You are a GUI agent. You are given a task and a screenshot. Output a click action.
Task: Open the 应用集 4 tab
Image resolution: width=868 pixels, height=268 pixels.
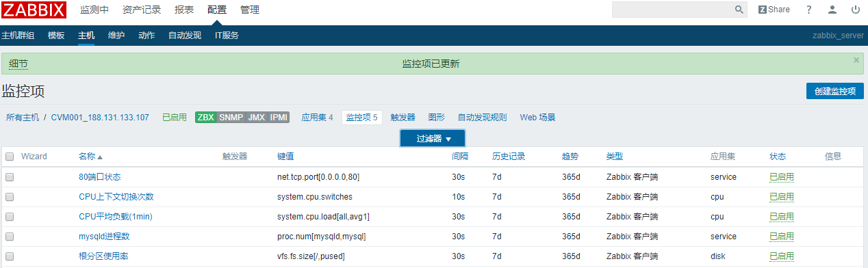(318, 117)
